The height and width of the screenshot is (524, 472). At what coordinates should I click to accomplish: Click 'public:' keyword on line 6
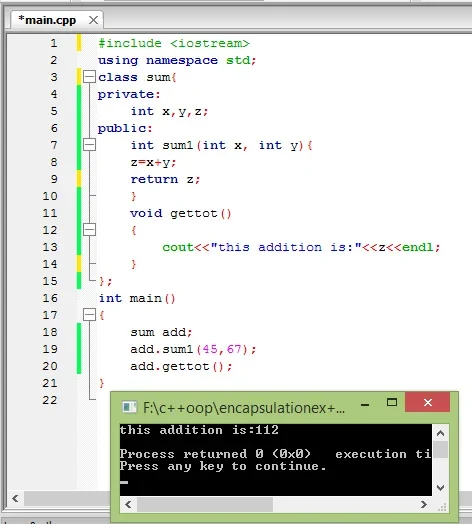(125, 128)
